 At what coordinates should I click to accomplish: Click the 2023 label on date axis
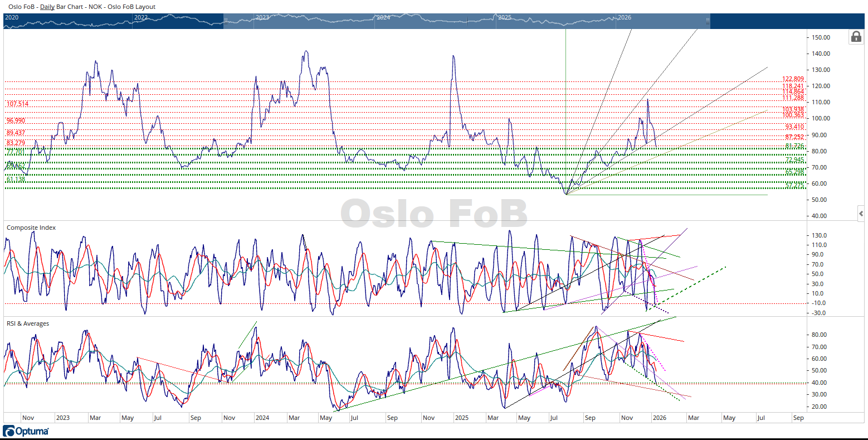click(62, 418)
